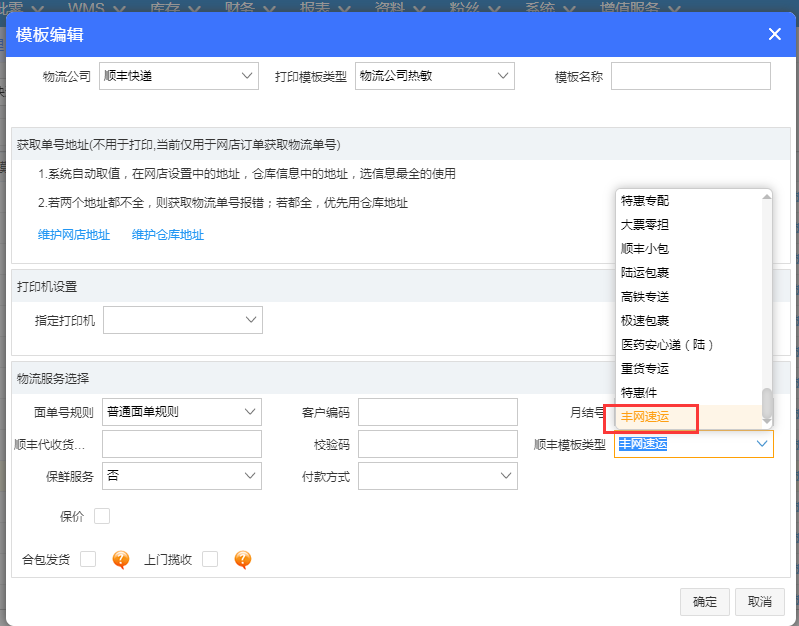Open the WMS menu behind the dialog
Image resolution: width=799 pixels, height=626 pixels.
pyautogui.click(x=96, y=7)
